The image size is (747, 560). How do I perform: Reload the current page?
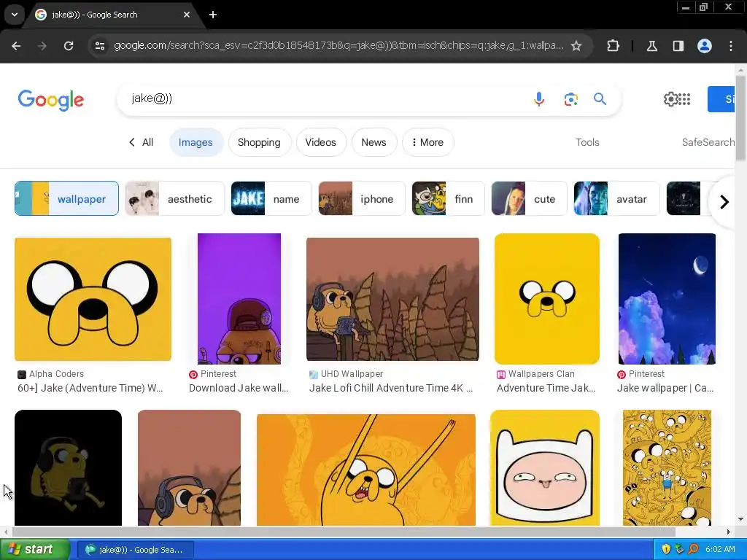coord(69,46)
